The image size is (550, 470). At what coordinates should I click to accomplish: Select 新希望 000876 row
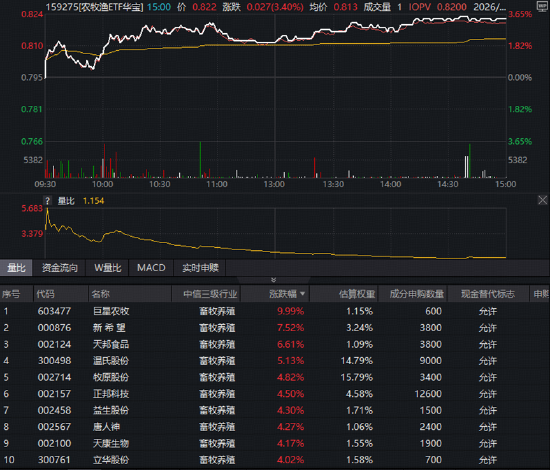(x=275, y=328)
